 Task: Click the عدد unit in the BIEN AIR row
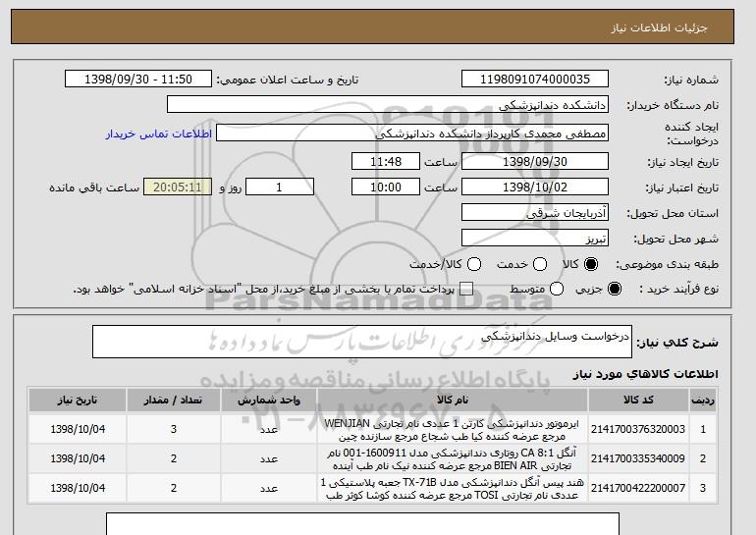coord(269,458)
